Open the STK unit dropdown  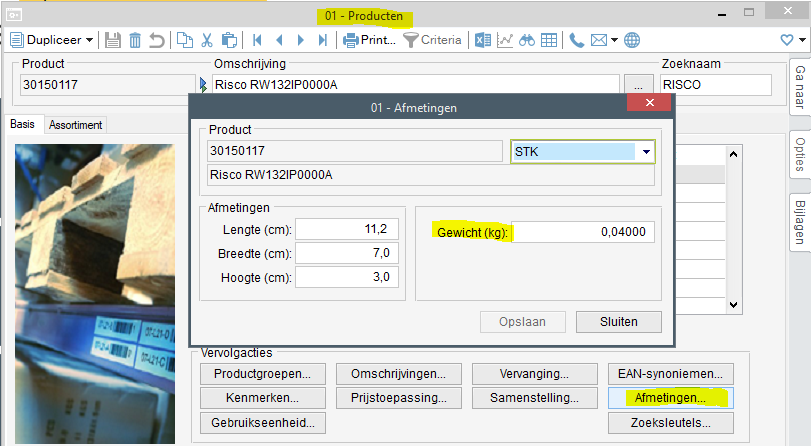[646, 152]
